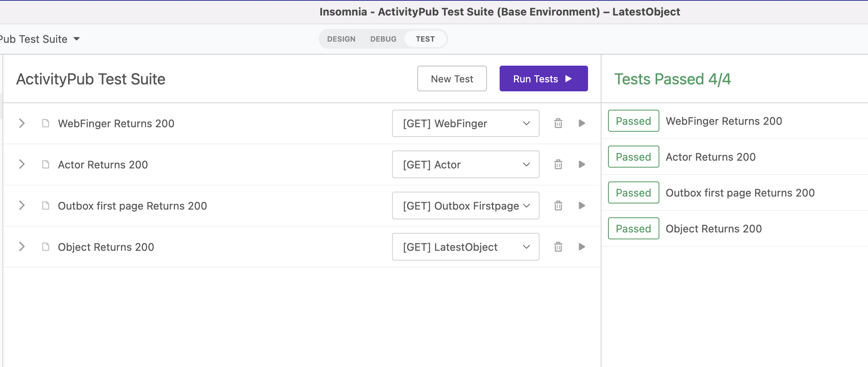Switch to the DESIGN tab
This screenshot has width=868, height=367.
tap(341, 39)
